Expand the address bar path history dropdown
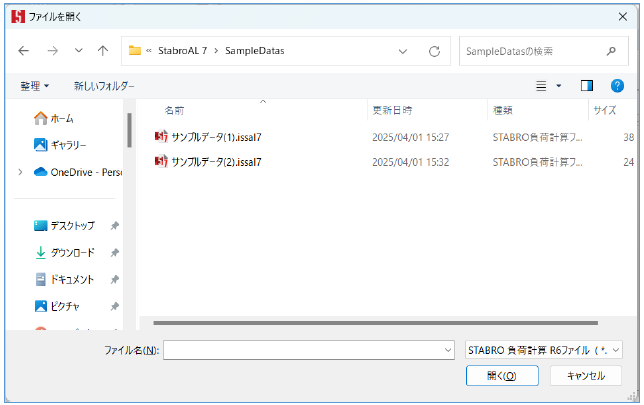 tap(403, 50)
